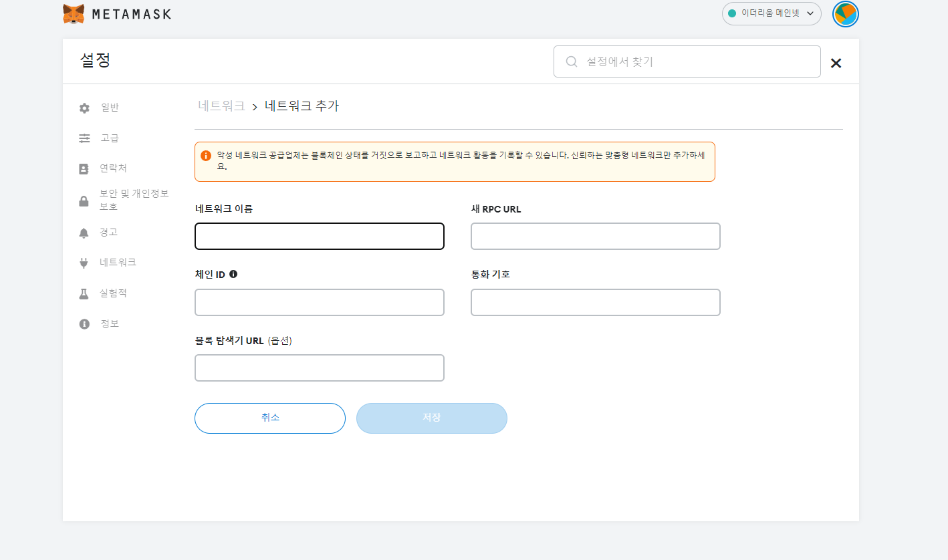948x560 pixels.
Task: Open 연락처 via the contacts book icon
Action: [x=84, y=168]
